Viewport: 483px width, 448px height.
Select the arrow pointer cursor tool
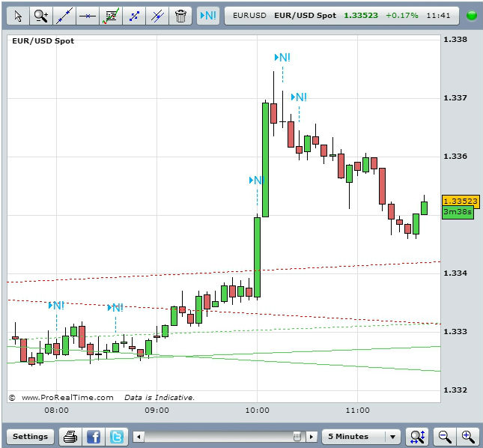coord(18,16)
